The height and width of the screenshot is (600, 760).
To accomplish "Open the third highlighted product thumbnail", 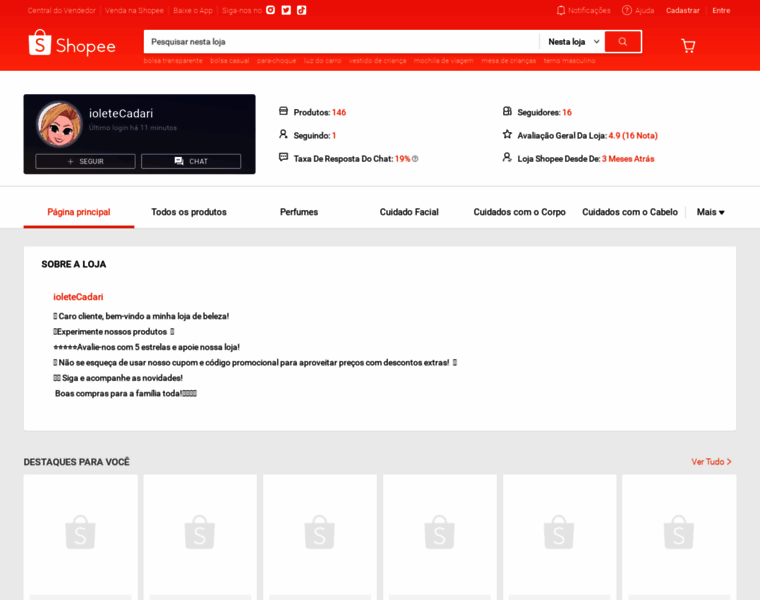I will pos(320,532).
